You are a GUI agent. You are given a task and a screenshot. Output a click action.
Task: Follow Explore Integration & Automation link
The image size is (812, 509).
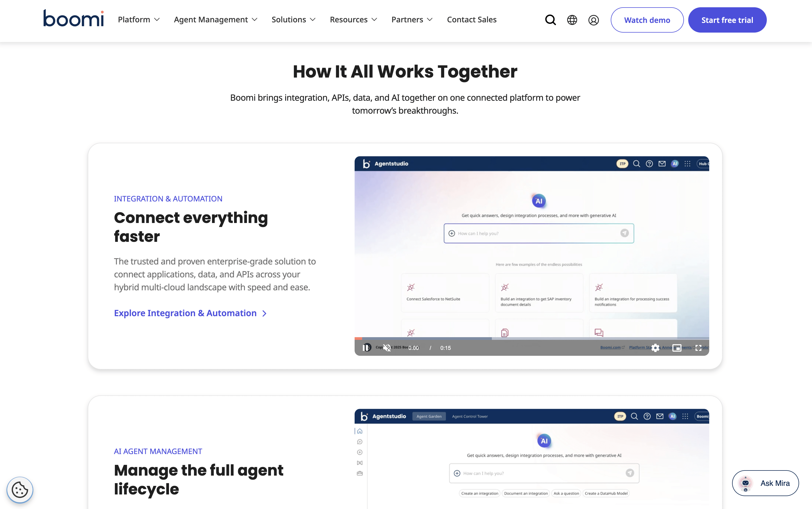pos(190,313)
